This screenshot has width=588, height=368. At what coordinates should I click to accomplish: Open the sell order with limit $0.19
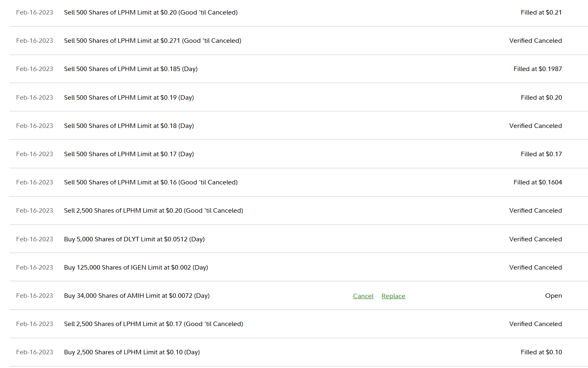[129, 98]
